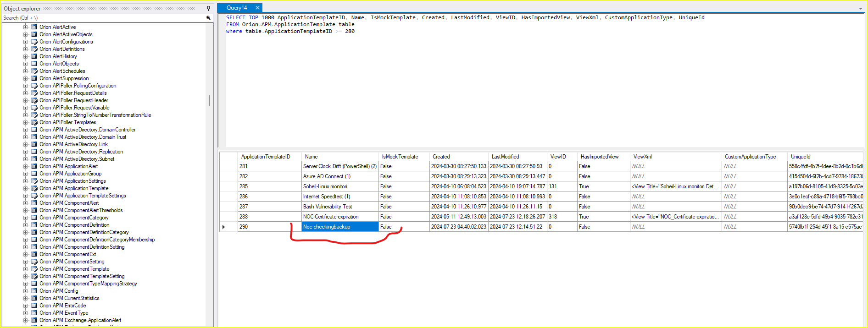This screenshot has width=868, height=328.
Task: Click the icon beside Orion.APIPoller.Templates
Action: (34, 122)
